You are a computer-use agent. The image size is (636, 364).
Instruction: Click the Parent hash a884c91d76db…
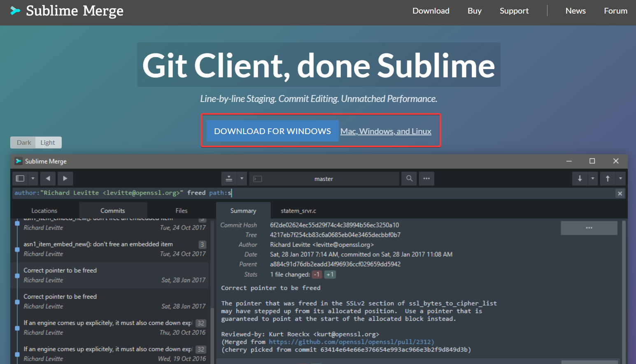coord(335,264)
